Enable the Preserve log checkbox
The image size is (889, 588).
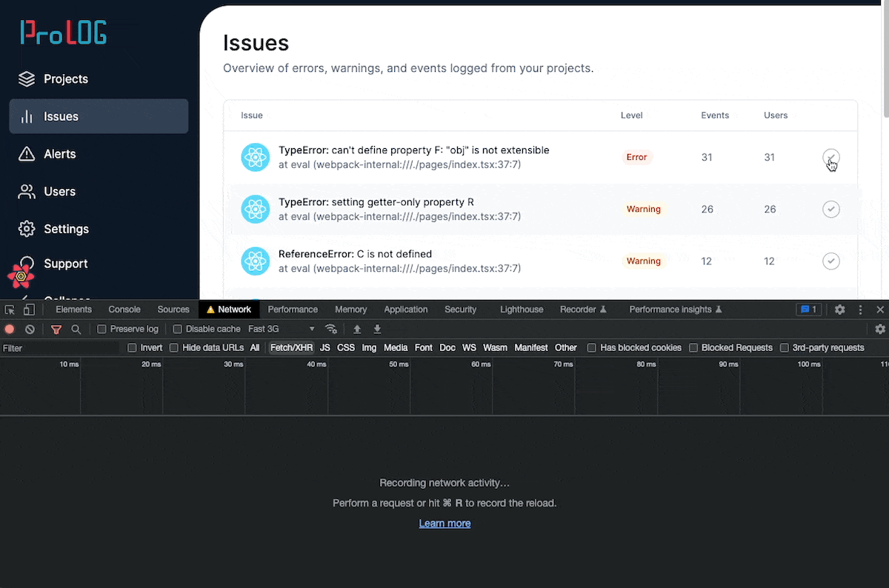tap(103, 329)
